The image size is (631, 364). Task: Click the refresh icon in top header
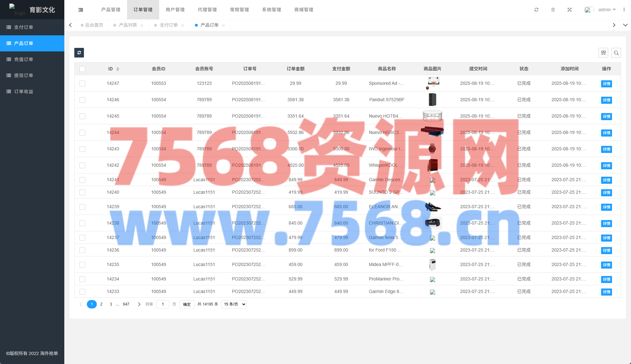click(x=536, y=10)
